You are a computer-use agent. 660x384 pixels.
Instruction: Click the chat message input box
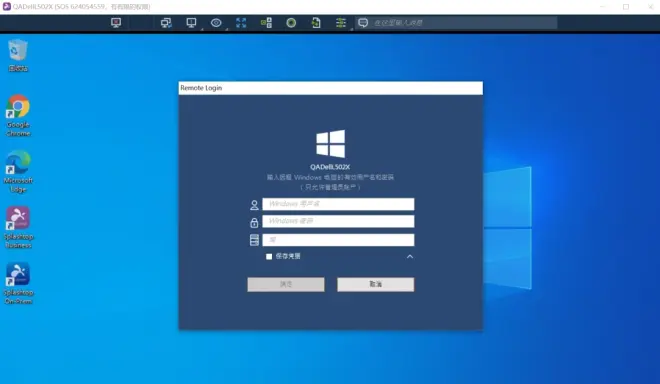(464, 23)
